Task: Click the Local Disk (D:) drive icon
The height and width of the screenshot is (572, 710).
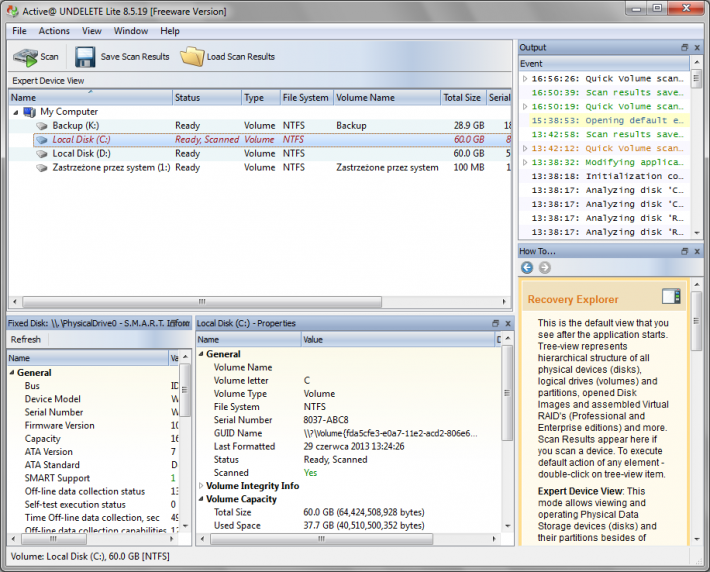Action: coord(42,154)
